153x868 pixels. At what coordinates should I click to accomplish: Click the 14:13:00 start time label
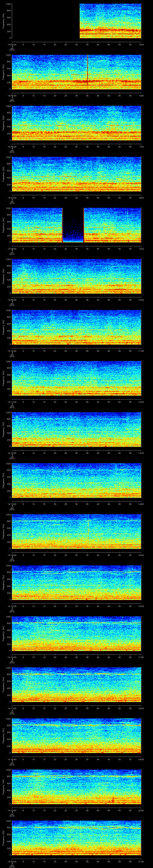pos(12,504)
